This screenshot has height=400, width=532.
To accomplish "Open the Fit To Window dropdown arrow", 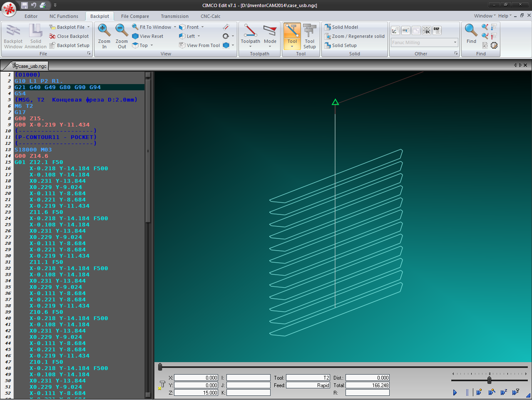I will 174,27.
